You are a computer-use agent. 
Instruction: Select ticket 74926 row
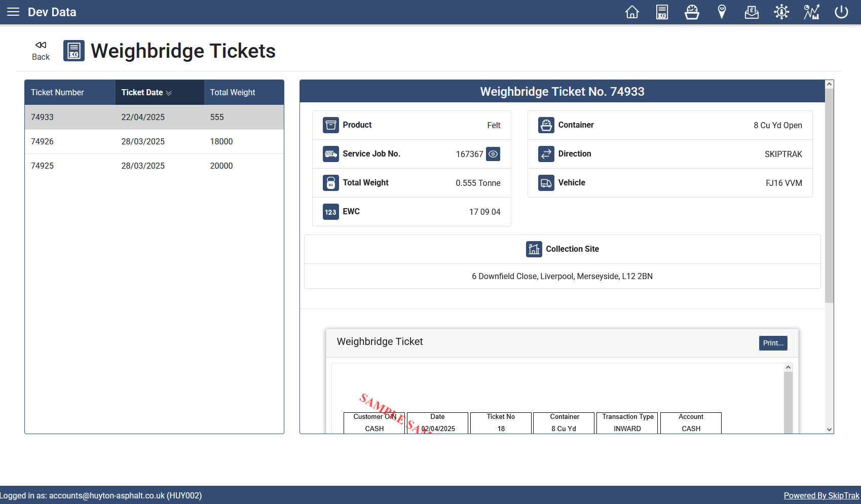point(154,141)
